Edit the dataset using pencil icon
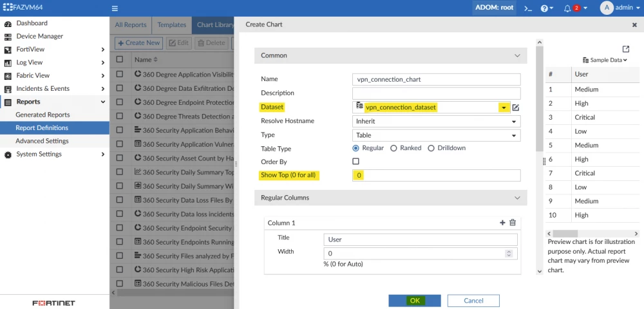Screen dimensions: 644x309 [x=516, y=108]
